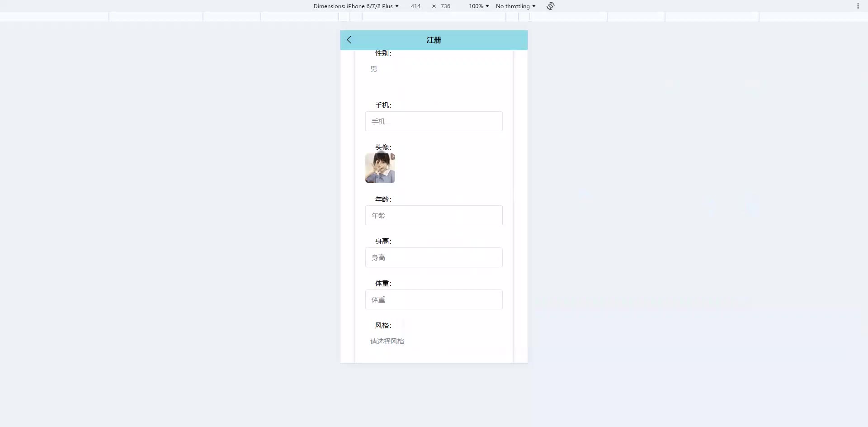Edit the viewport width value 414

(x=415, y=6)
